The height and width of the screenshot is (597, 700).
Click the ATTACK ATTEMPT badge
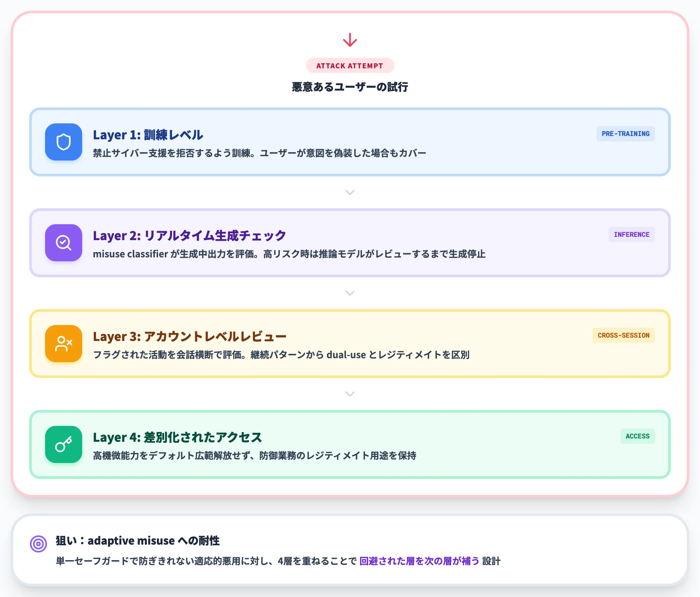tap(350, 66)
